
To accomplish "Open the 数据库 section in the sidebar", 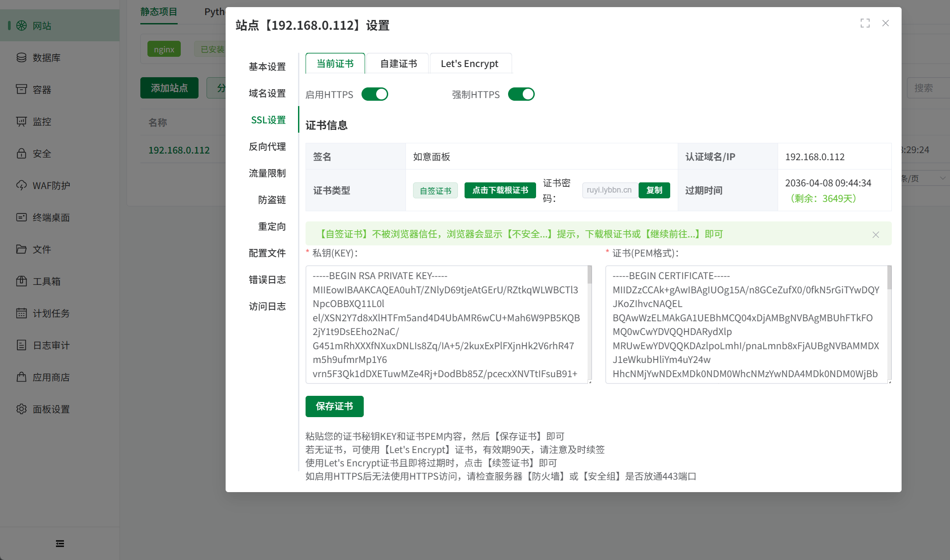I will click(x=46, y=57).
